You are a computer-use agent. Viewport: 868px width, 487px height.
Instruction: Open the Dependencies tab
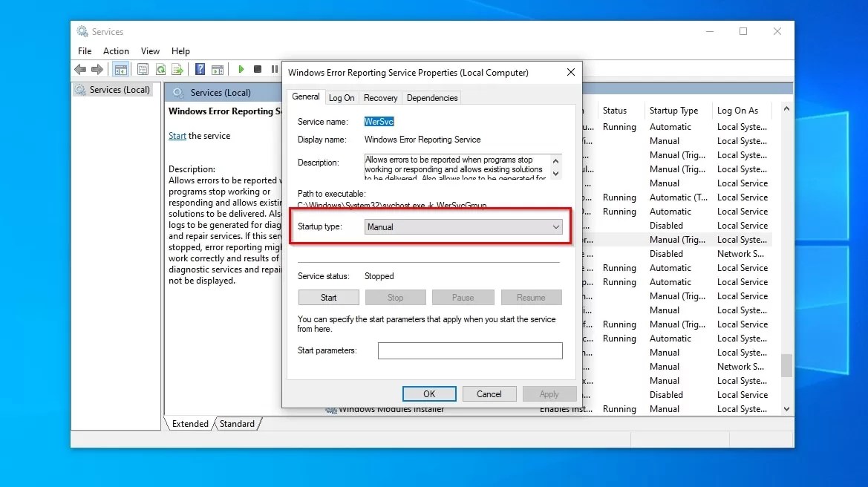(x=431, y=97)
